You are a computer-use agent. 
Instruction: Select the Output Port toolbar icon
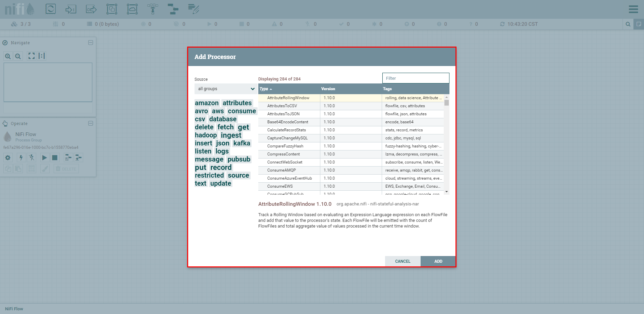91,9
